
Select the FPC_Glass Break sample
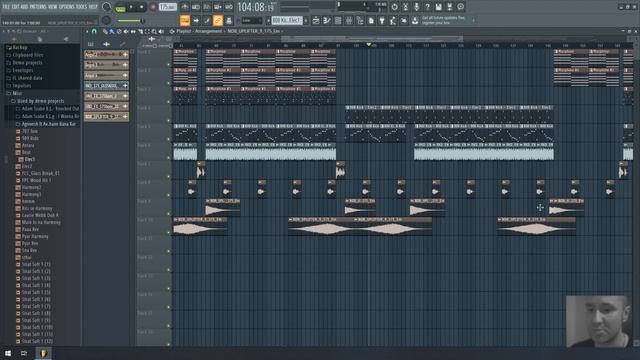tap(40, 173)
